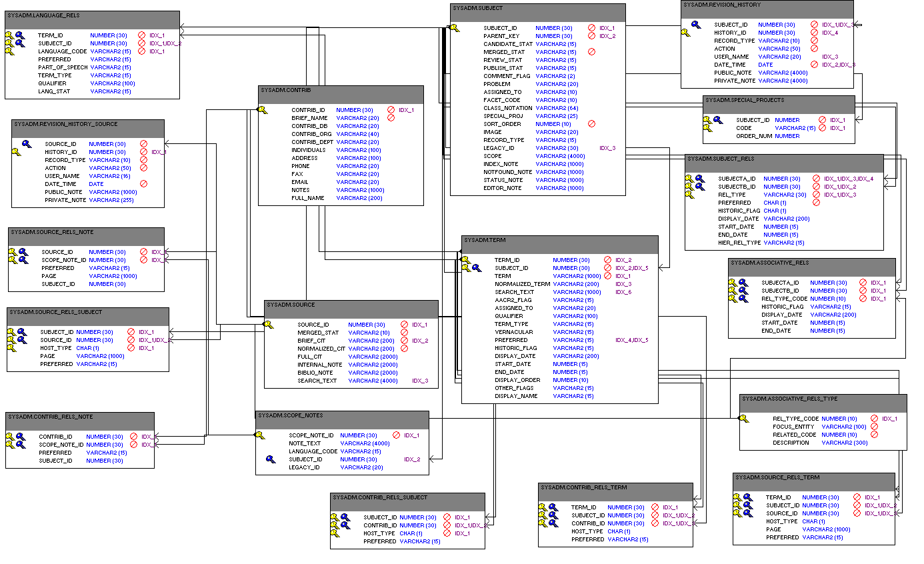
Task: Click the not-null icon on SUBJECT's MERGED_STAT row
Action: pyautogui.click(x=592, y=52)
